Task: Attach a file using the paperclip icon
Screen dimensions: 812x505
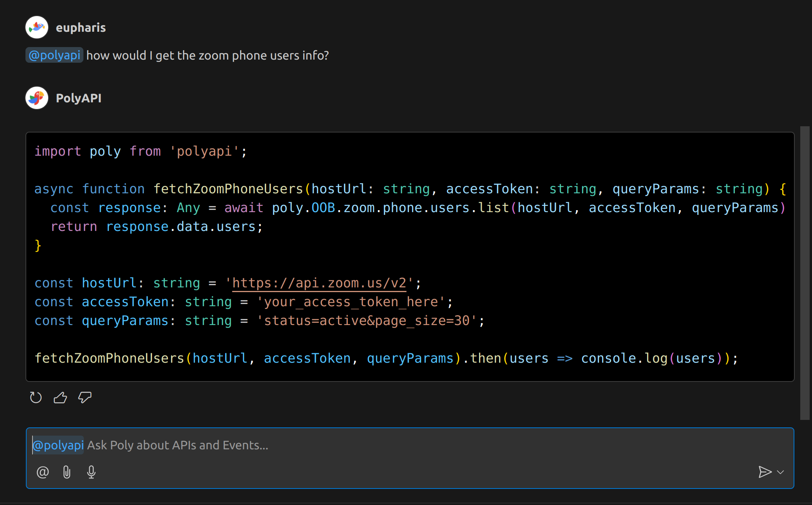Action: click(x=67, y=472)
